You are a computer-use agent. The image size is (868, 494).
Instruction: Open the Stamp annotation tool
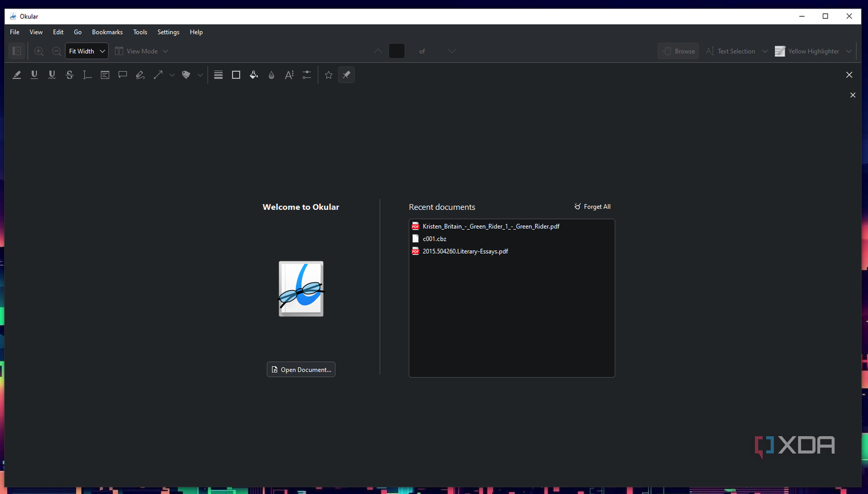click(x=186, y=75)
